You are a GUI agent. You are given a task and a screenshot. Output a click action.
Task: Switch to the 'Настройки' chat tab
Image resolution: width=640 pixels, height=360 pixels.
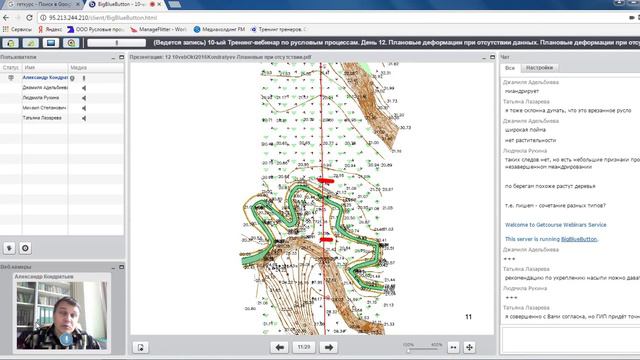tap(539, 68)
